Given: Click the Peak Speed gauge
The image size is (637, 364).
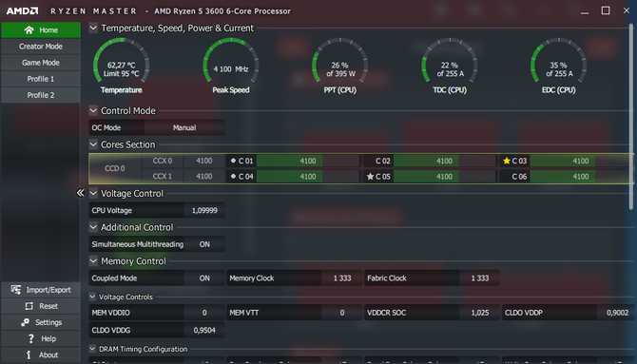Looking at the screenshot, I should 231,61.
